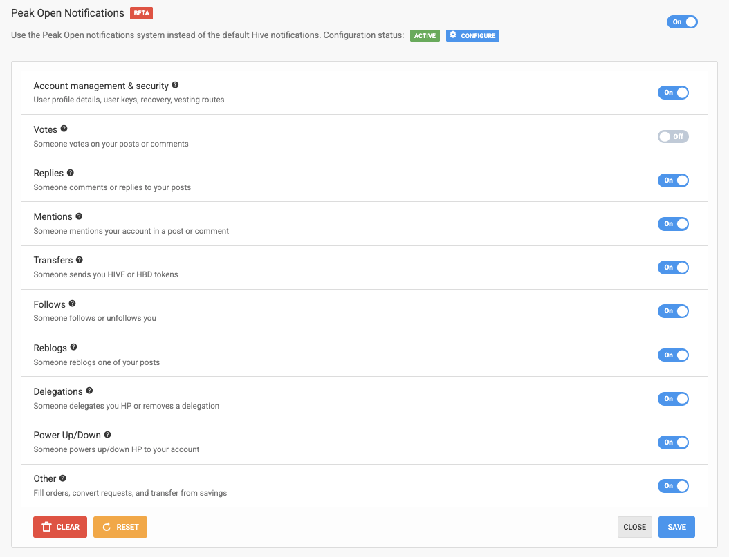This screenshot has height=560, width=729.
Task: Open the help icon for Delegations
Action: pos(89,391)
